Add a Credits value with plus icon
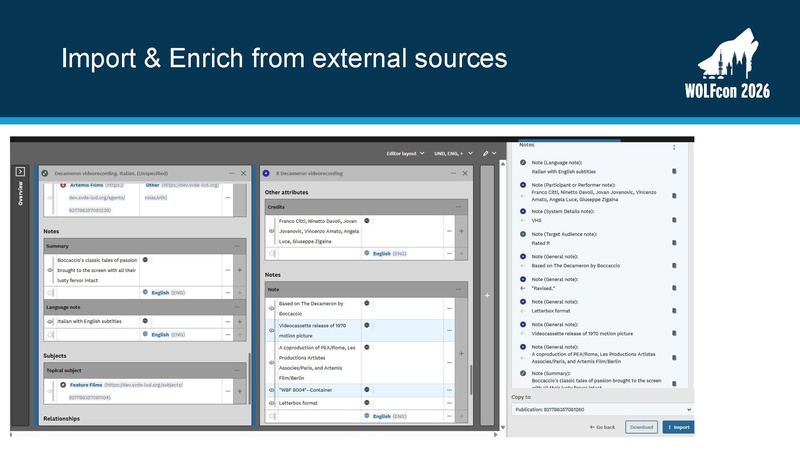This screenshot has height=450, width=800. point(461,231)
